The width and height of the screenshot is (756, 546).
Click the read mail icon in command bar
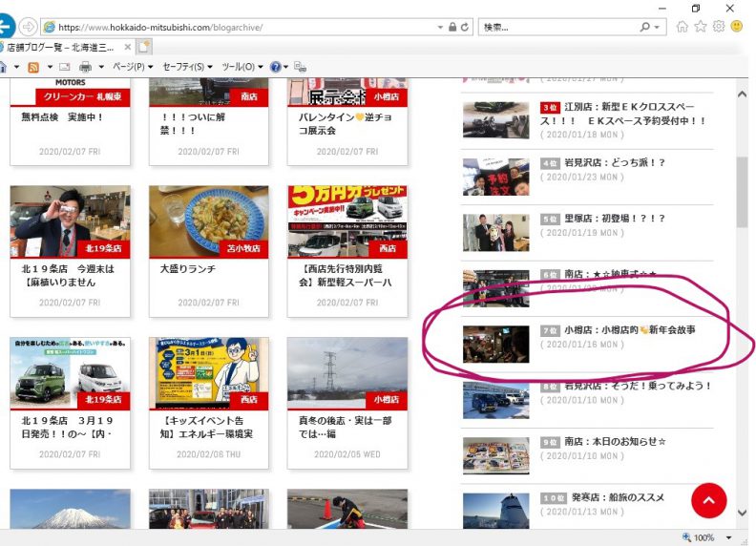[x=65, y=67]
